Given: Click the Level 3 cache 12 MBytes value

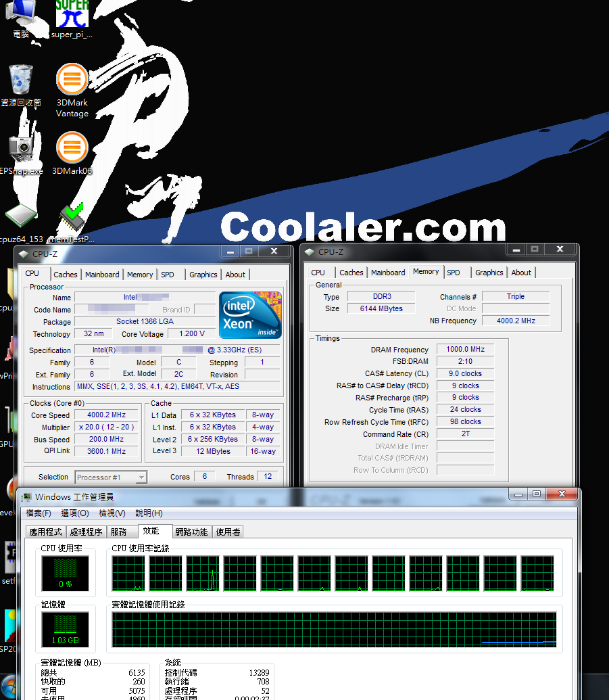Looking at the screenshot, I should coord(214,451).
